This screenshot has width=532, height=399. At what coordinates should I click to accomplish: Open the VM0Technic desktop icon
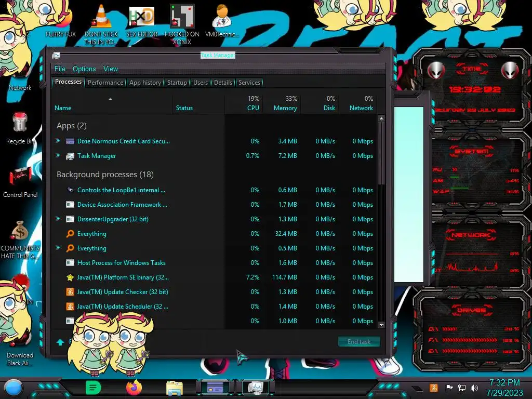(x=222, y=21)
